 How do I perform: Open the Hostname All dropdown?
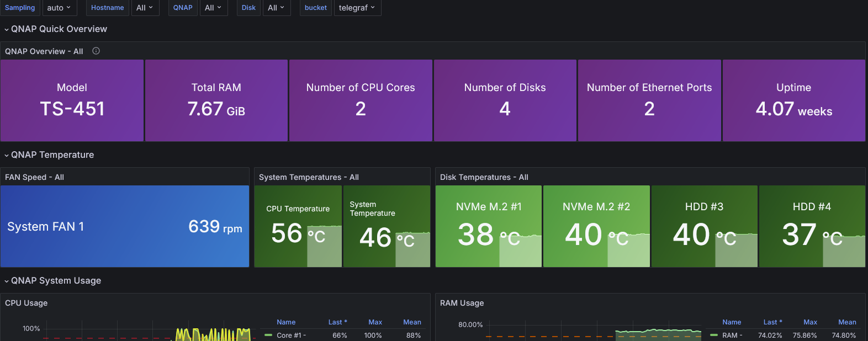[x=144, y=8]
